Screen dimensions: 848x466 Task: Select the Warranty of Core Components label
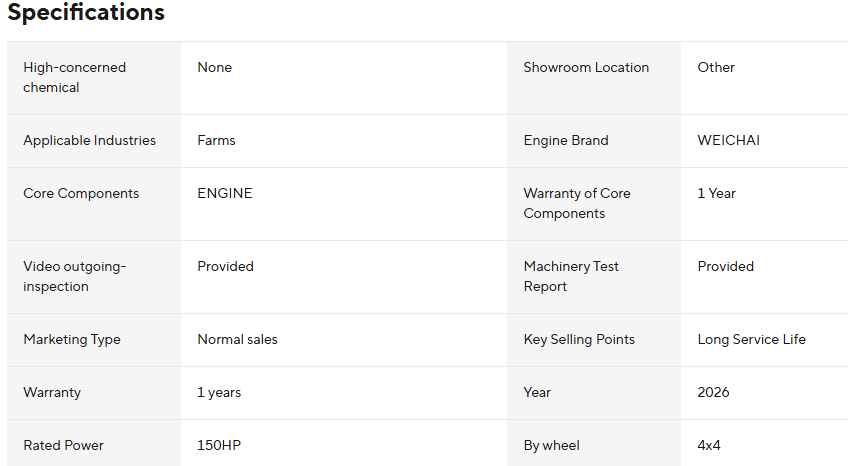tap(577, 203)
